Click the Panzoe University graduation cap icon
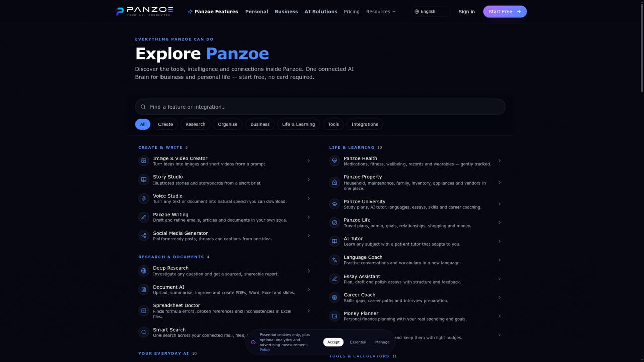 tap(334, 204)
